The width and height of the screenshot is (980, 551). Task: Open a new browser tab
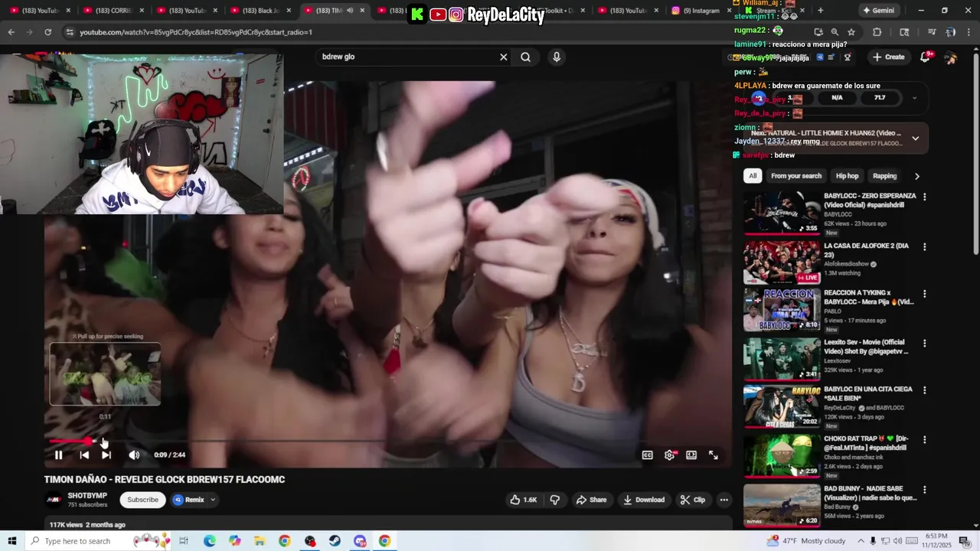click(x=820, y=11)
